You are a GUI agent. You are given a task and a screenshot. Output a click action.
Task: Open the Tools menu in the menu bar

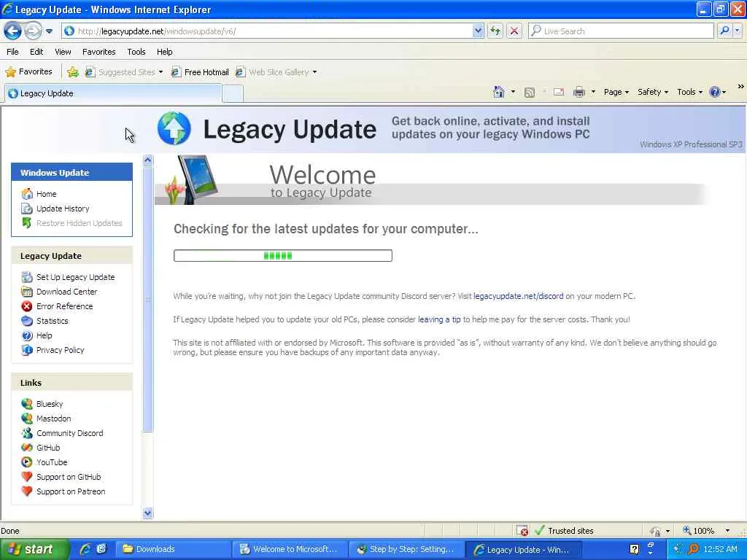pyautogui.click(x=136, y=52)
